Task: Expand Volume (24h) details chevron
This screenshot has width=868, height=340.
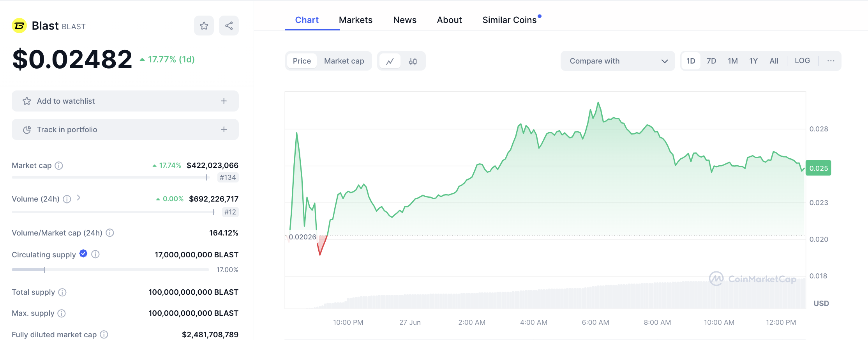Action: (79, 198)
